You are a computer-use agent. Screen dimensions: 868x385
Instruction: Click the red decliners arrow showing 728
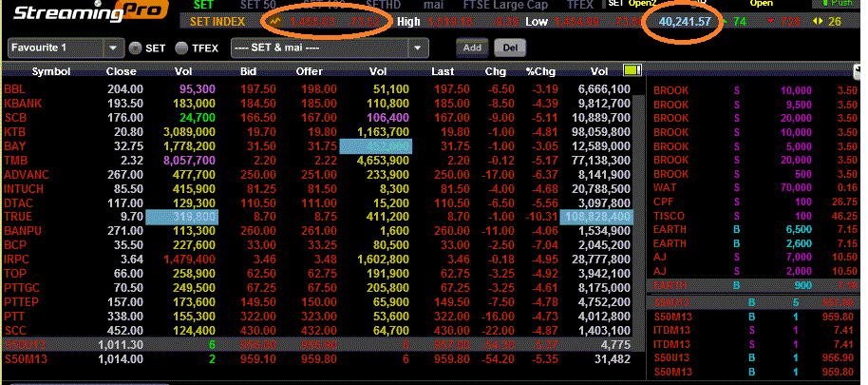[770, 22]
